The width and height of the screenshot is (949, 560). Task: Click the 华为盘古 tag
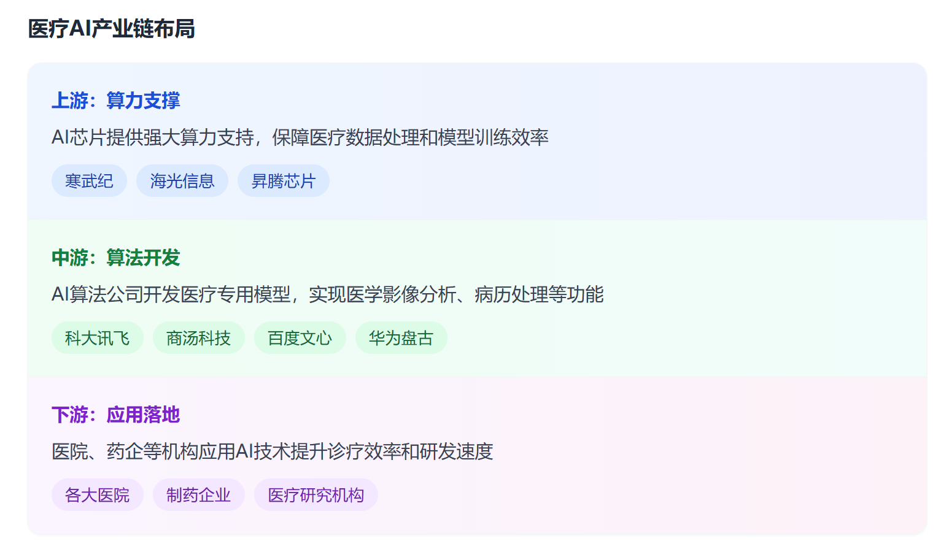[x=401, y=338]
